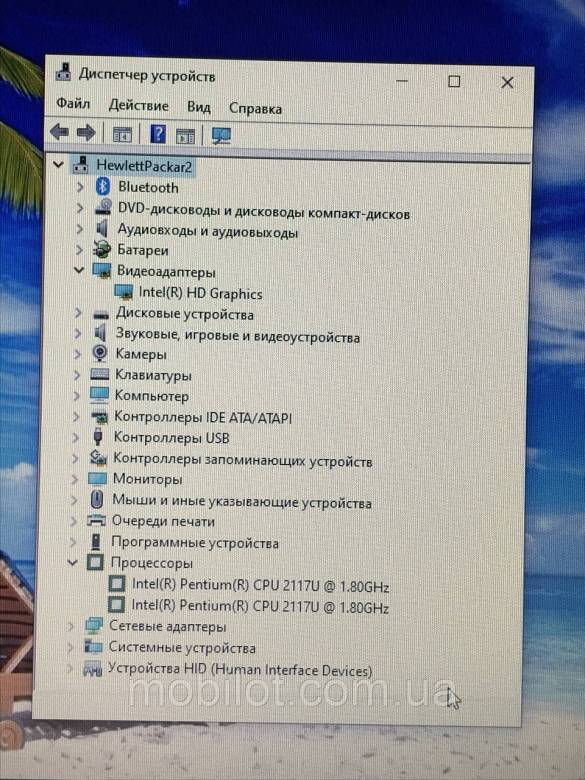
Task: Select the Системные устройства label
Action: (x=182, y=647)
